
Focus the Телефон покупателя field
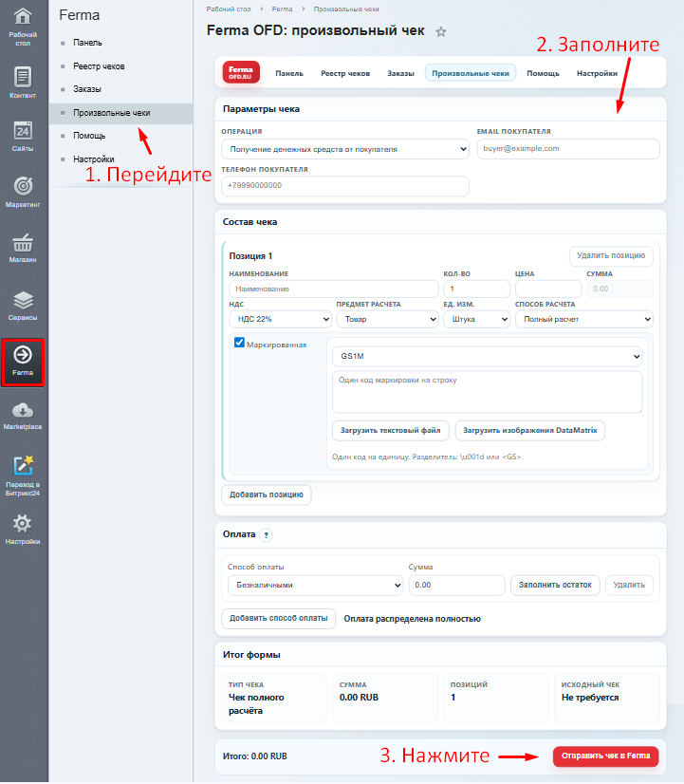pyautogui.click(x=344, y=185)
